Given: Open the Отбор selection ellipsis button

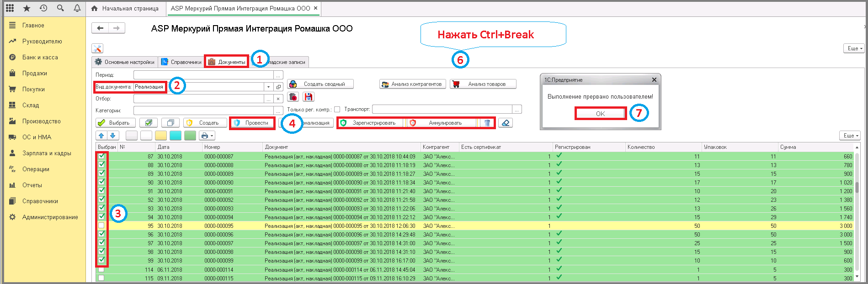Looking at the screenshot, I should [x=268, y=99].
